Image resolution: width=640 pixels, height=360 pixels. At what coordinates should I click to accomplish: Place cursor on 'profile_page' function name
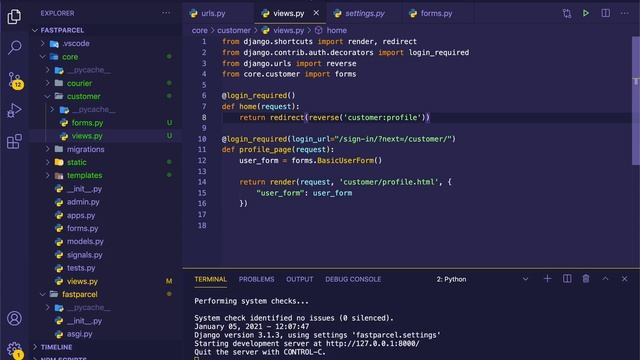click(265, 149)
